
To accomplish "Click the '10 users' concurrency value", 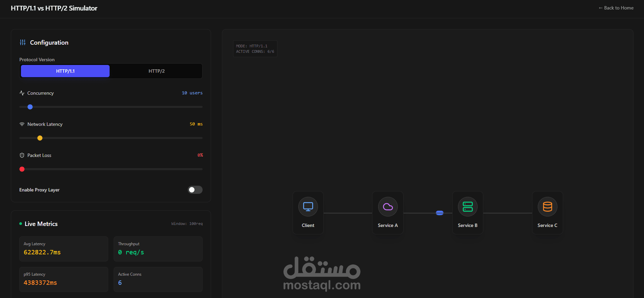I will [192, 93].
